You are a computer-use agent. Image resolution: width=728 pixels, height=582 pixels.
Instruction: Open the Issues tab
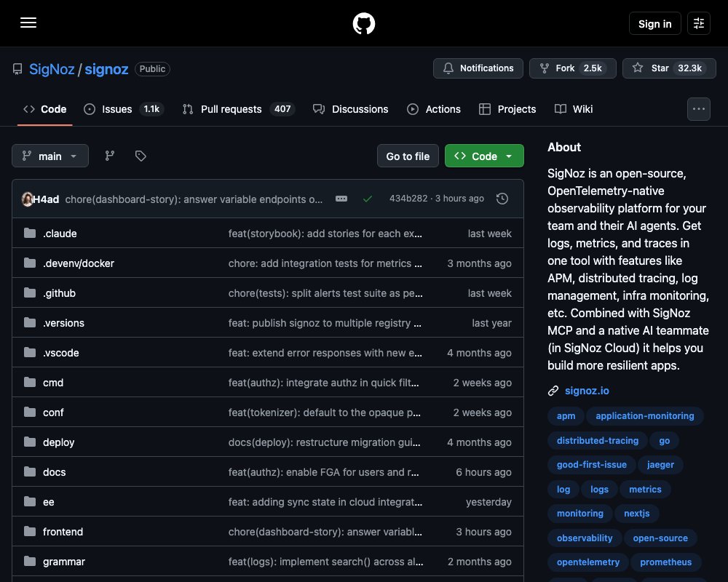(x=124, y=109)
